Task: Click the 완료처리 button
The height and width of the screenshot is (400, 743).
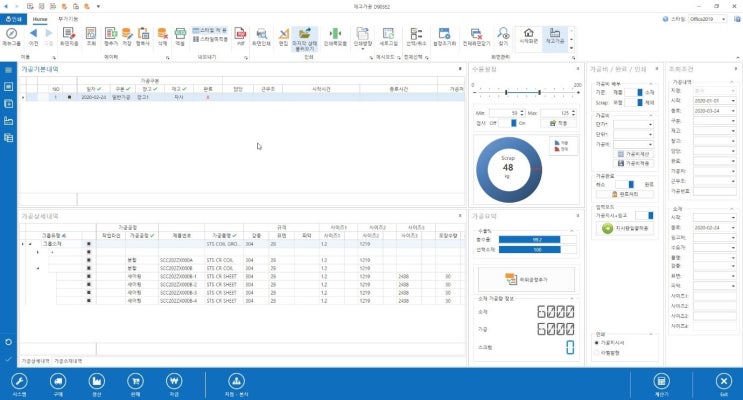Action: click(625, 194)
